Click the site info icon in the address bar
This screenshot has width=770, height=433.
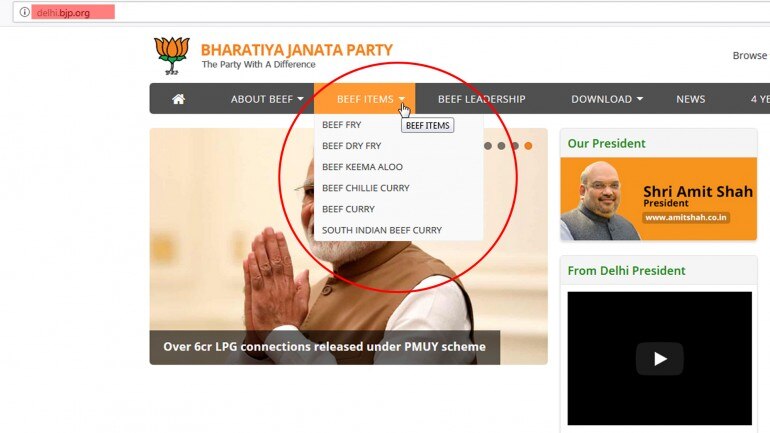click(x=24, y=12)
